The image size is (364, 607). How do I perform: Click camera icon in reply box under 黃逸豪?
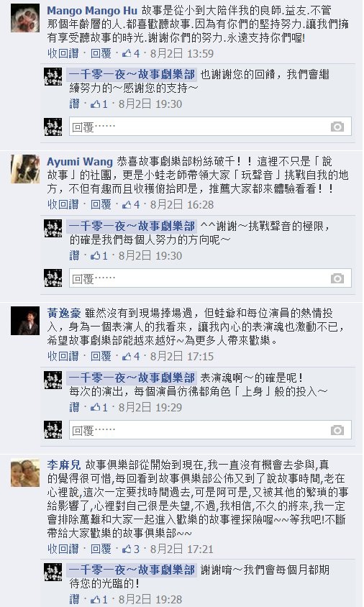337,430
